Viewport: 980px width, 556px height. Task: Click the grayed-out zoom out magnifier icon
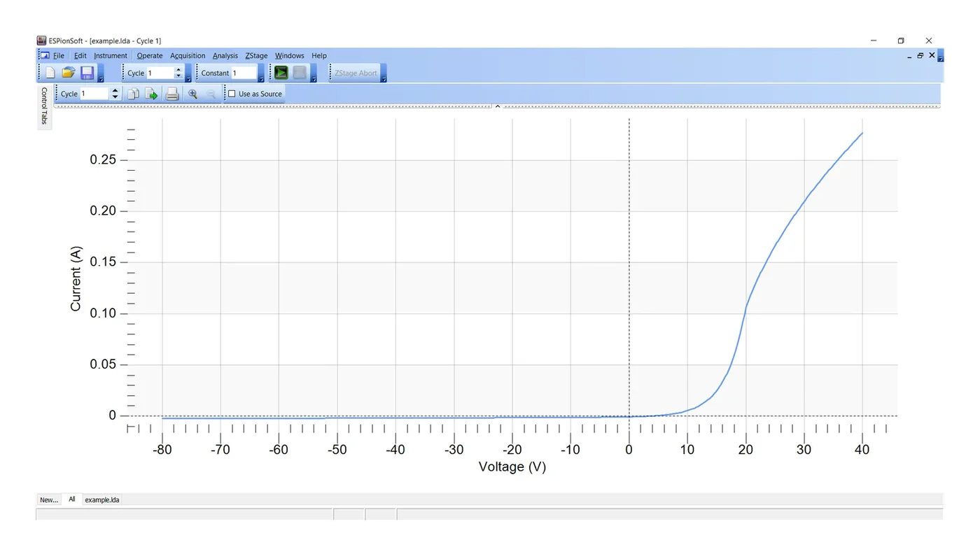[211, 94]
